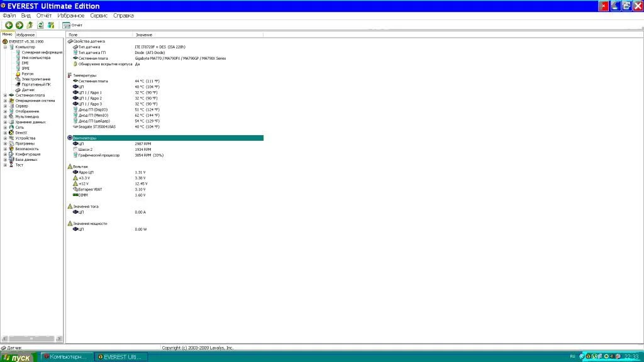Click the Up level arrow toolbar icon
Image resolution: width=644 pixels, height=362 pixels.
(30, 25)
